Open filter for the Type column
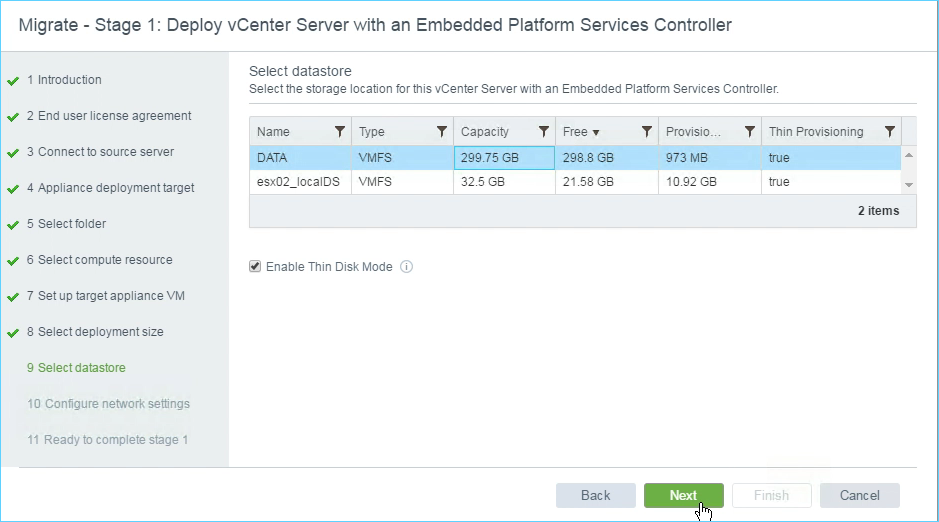The width and height of the screenshot is (939, 522). (441, 131)
